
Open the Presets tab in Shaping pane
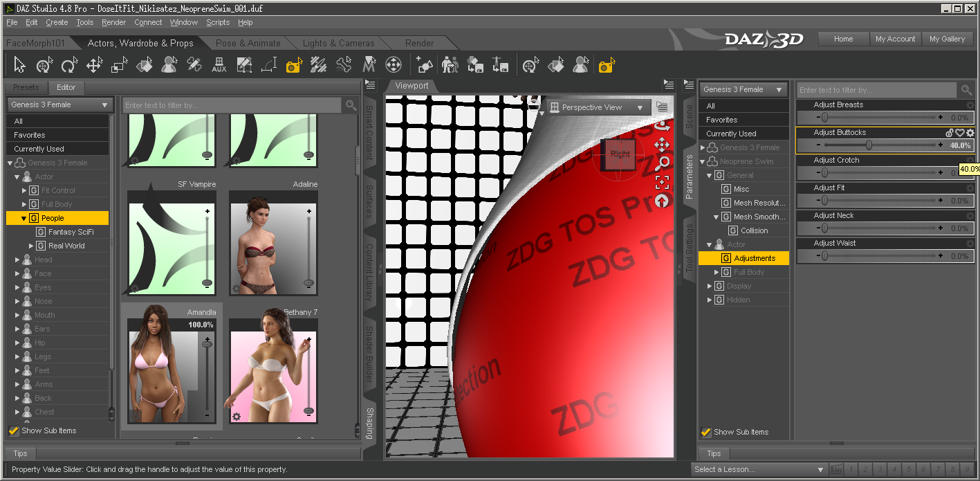[x=26, y=87]
